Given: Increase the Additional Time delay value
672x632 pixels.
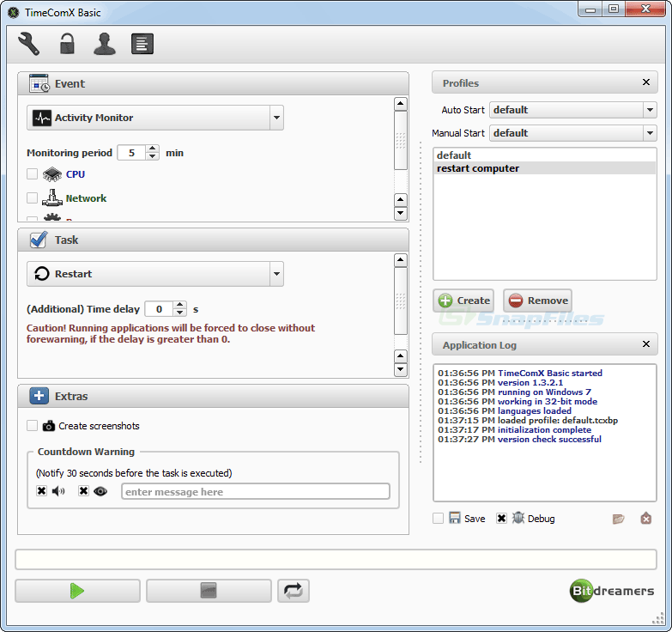Looking at the screenshot, I should tap(179, 305).
